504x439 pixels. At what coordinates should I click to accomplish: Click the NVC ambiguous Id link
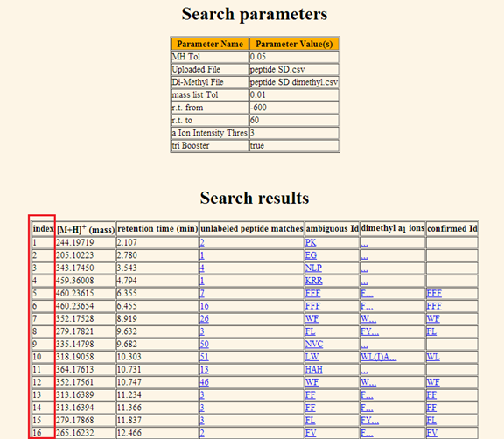pyautogui.click(x=314, y=344)
